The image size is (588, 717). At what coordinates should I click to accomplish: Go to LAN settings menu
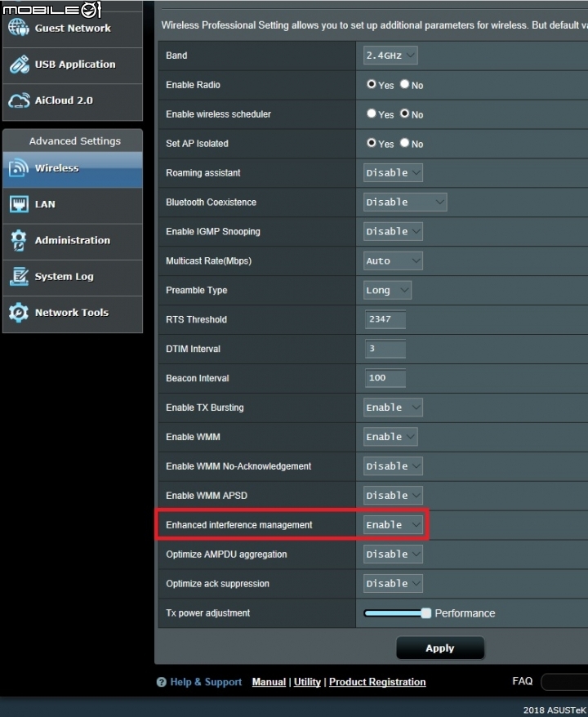pyautogui.click(x=73, y=204)
